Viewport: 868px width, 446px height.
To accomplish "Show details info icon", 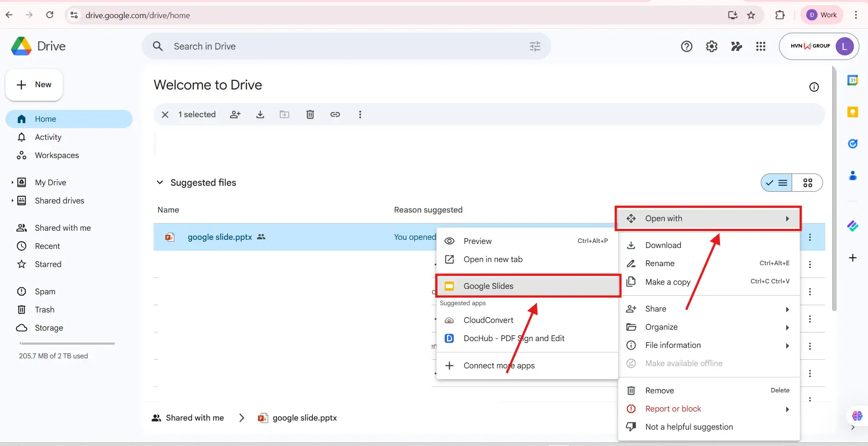I will pyautogui.click(x=814, y=87).
